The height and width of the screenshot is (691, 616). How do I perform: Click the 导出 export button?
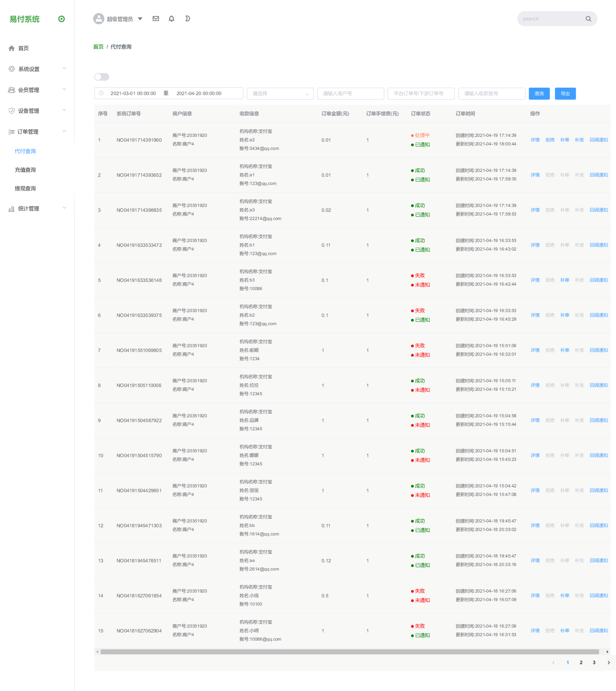pyautogui.click(x=565, y=94)
